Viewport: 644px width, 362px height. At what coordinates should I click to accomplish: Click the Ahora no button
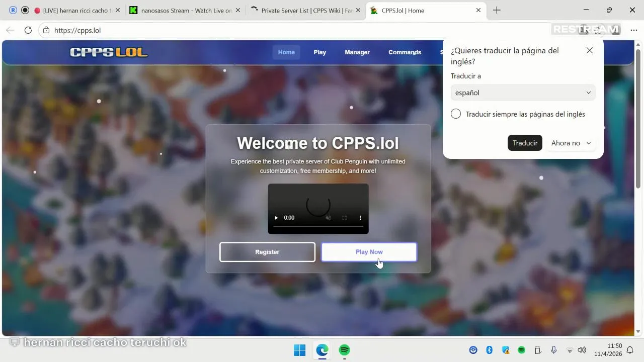click(x=566, y=143)
